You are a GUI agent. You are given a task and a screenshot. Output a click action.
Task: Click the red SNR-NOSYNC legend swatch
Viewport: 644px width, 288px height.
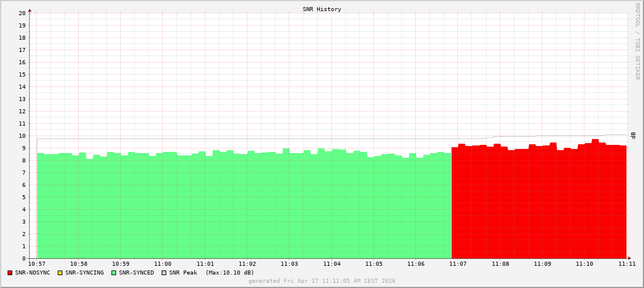pos(10,273)
